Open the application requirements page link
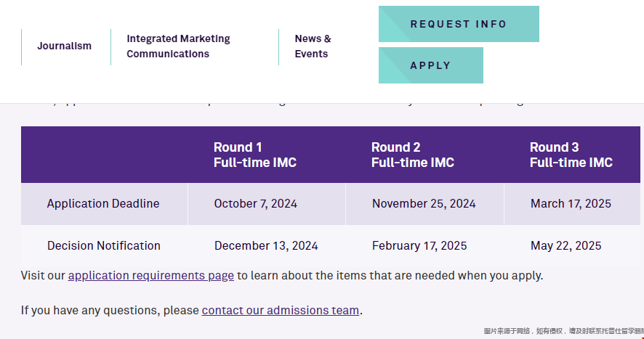 pyautogui.click(x=150, y=275)
